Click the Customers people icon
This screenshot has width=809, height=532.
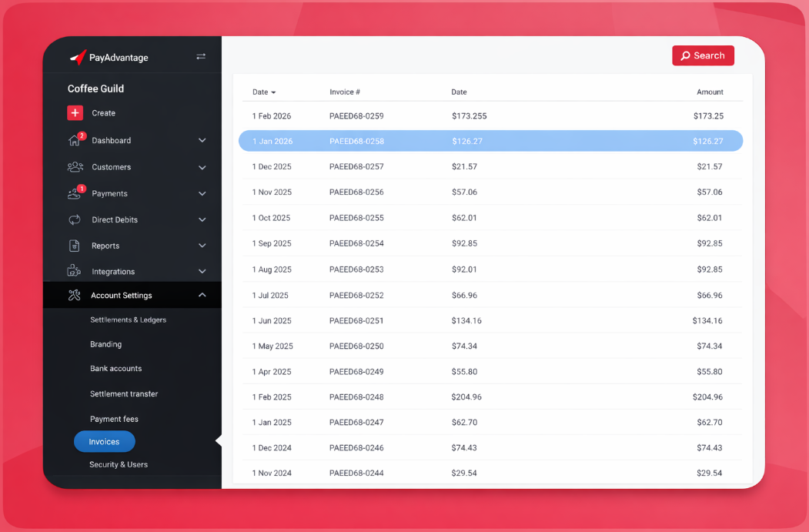[x=75, y=167]
